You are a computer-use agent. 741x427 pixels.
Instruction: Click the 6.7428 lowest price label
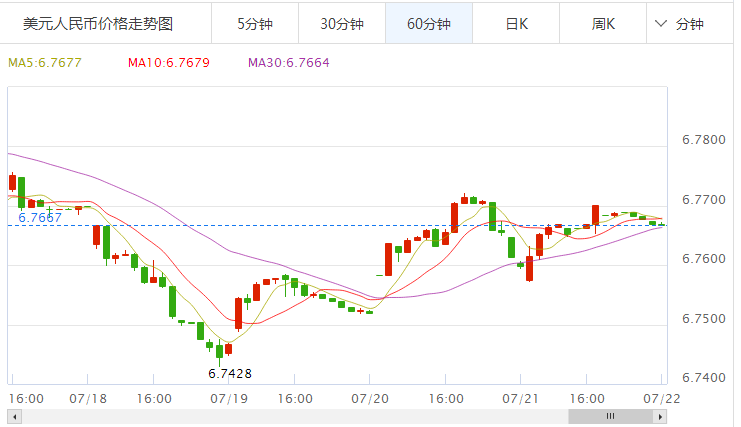(x=230, y=373)
